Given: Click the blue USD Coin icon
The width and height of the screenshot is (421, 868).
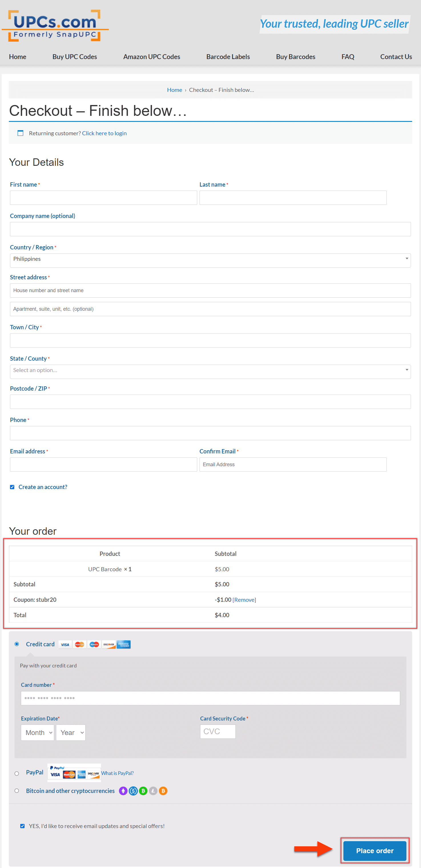Looking at the screenshot, I should point(133,791).
